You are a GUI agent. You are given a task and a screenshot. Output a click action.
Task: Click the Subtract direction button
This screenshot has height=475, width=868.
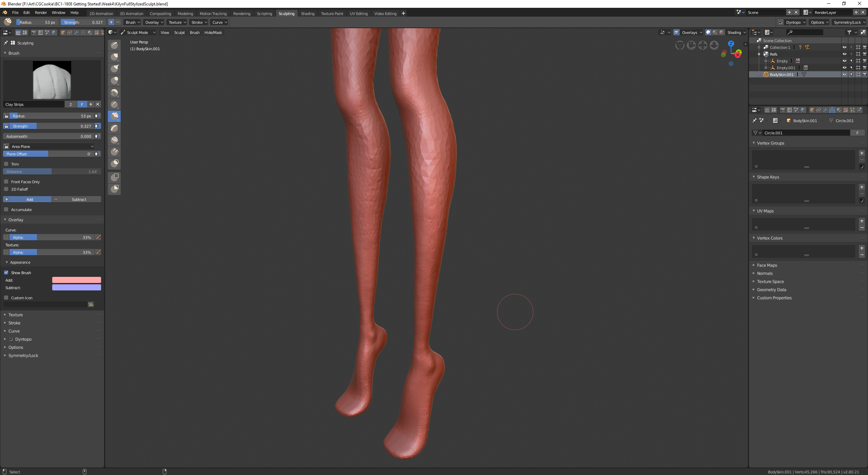[x=77, y=199]
